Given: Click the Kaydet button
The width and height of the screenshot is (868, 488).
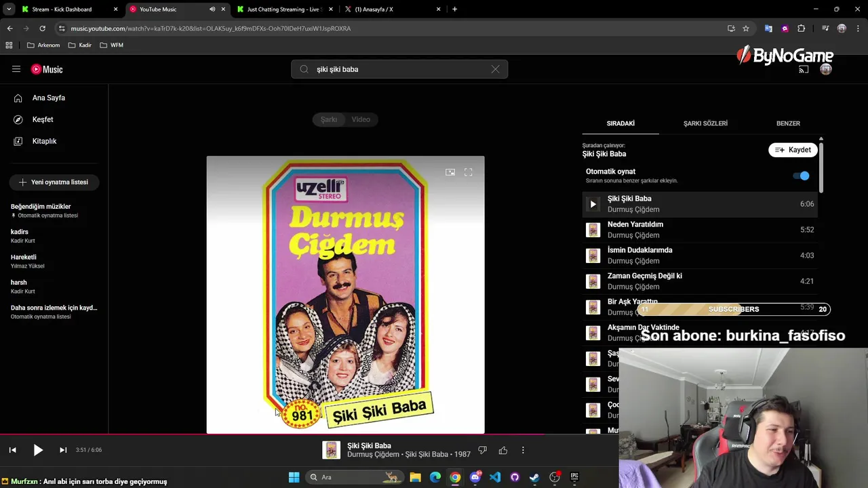Looking at the screenshot, I should pyautogui.click(x=793, y=150).
